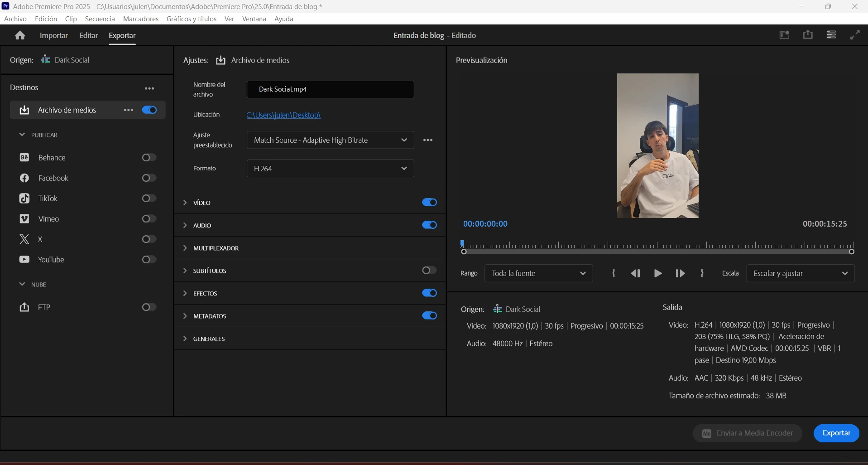
Task: Open the Ajuste preestablecido dropdown
Action: (x=330, y=140)
